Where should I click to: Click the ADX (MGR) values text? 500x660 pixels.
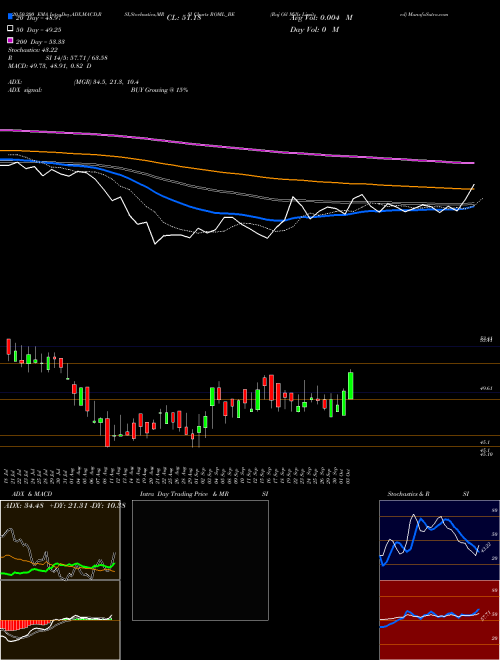106,82
